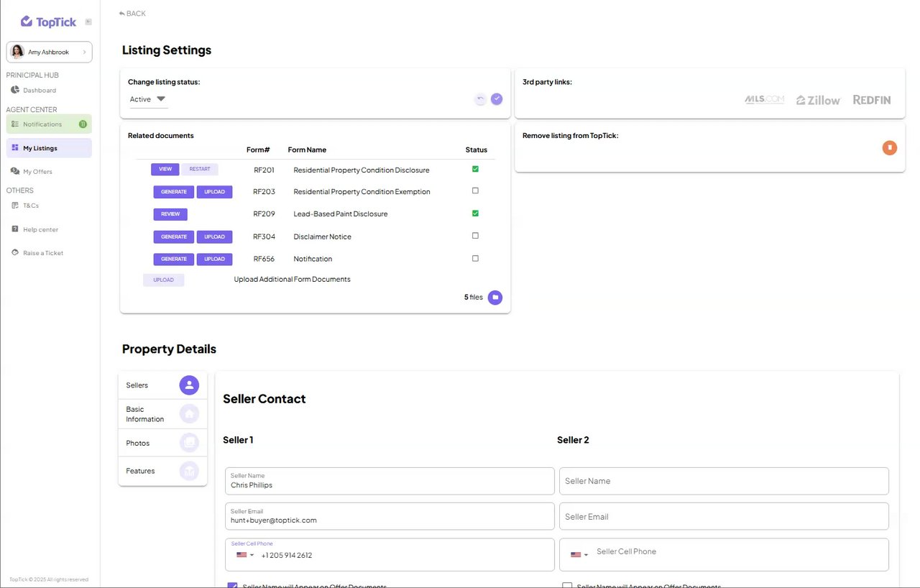Click the Seller 2 Seller Name field

coord(724,481)
